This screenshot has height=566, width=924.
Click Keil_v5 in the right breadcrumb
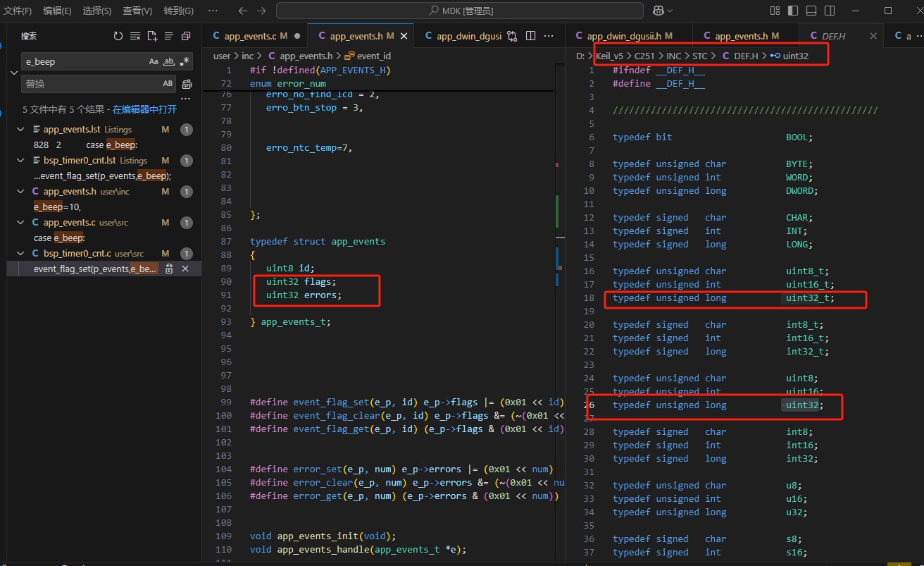609,55
